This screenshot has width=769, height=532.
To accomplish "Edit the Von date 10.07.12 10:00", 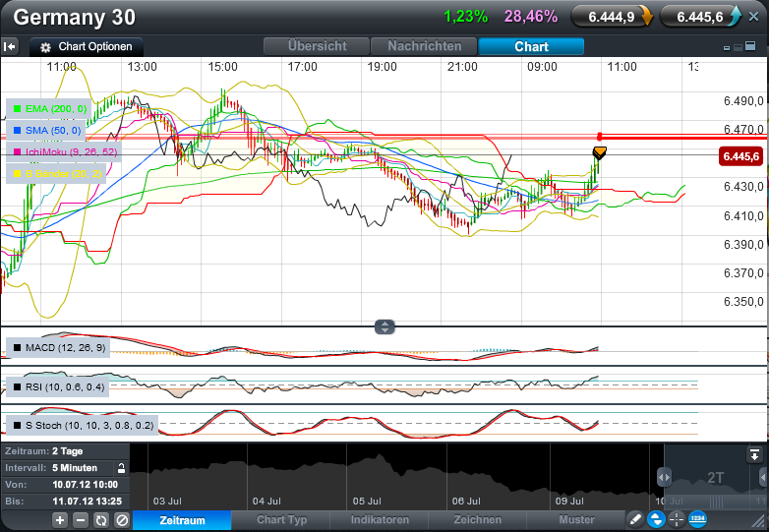I will [x=65, y=485].
